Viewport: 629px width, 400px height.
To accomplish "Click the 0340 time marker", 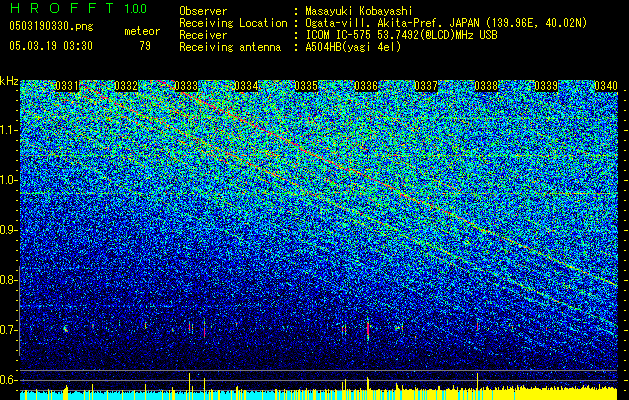I will pyautogui.click(x=606, y=86).
